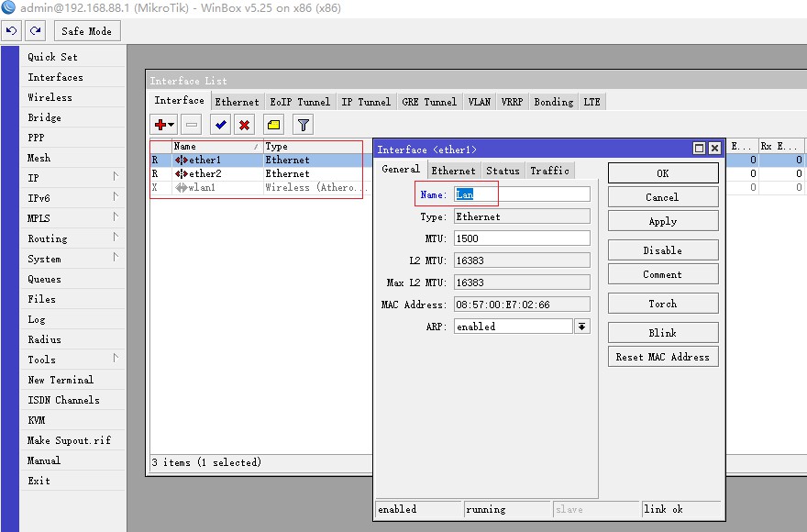Open the EoIP Tunnel tab
807x532 pixels.
[x=300, y=102]
